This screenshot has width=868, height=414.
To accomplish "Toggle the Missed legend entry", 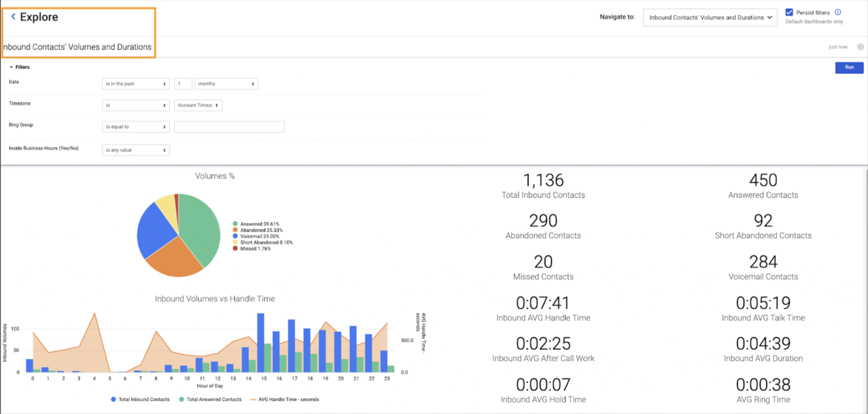I will [x=235, y=248].
